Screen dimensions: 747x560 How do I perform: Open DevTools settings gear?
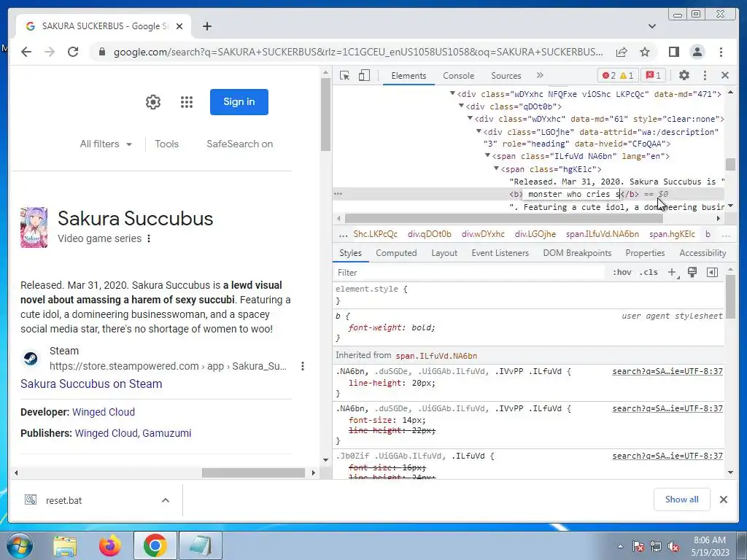coord(684,75)
